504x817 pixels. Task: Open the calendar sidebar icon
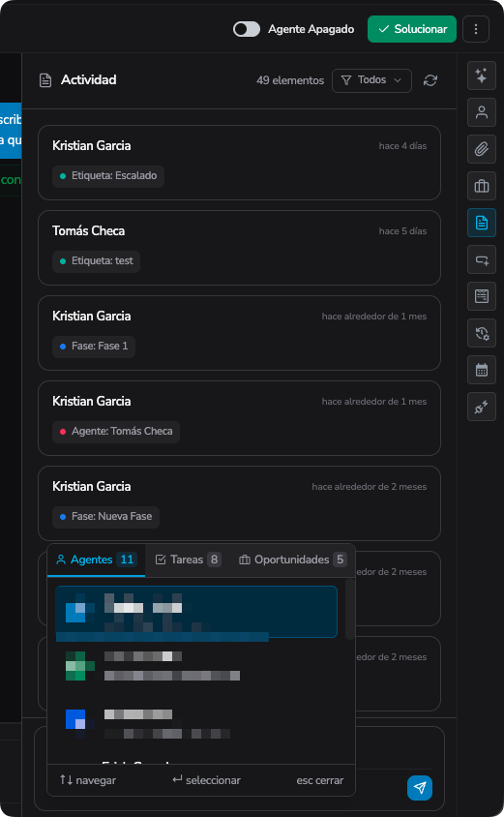482,370
